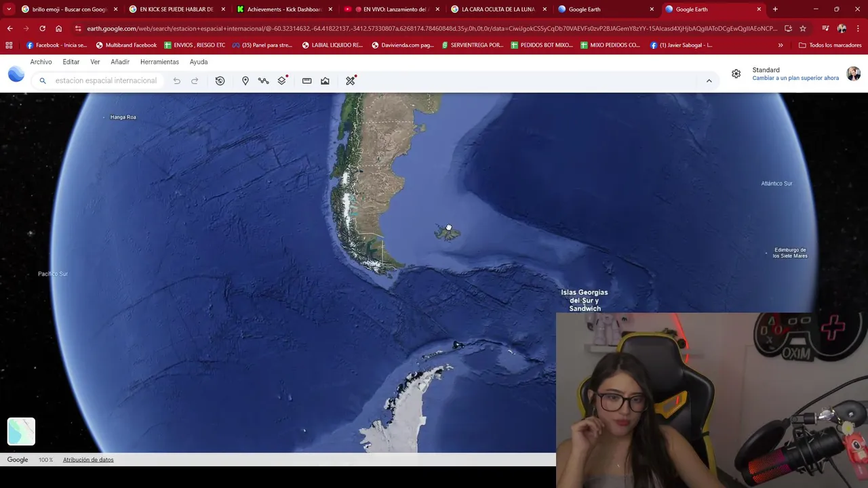This screenshot has height=488, width=868.
Task: Reload the page
Action: pos(42,28)
